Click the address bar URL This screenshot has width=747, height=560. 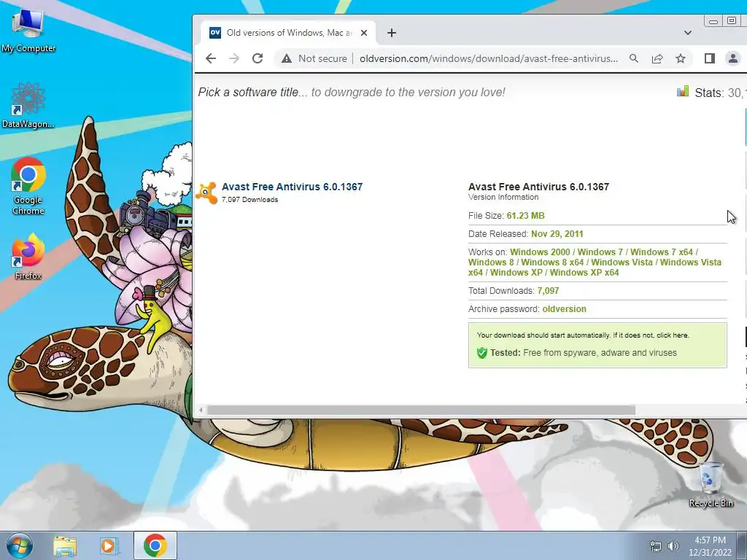pyautogui.click(x=488, y=58)
